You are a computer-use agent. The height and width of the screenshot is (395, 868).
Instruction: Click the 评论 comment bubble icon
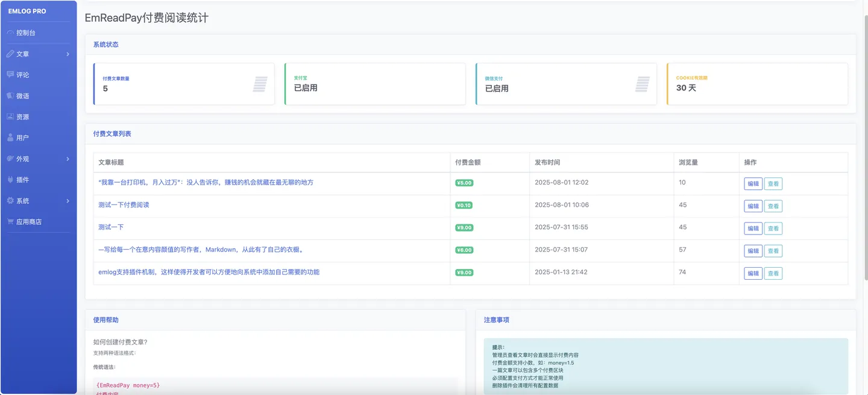coord(10,75)
